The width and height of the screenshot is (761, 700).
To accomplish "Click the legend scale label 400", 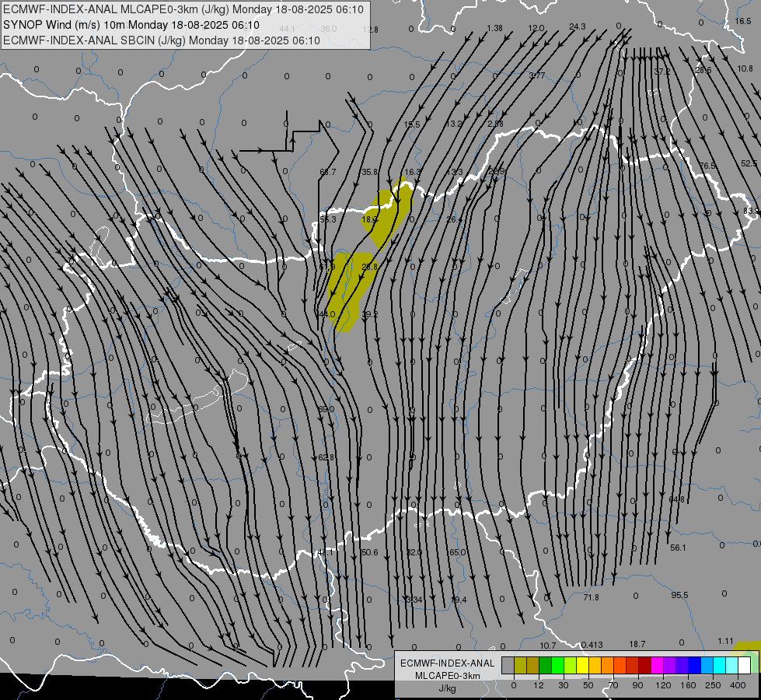I will point(738,685).
